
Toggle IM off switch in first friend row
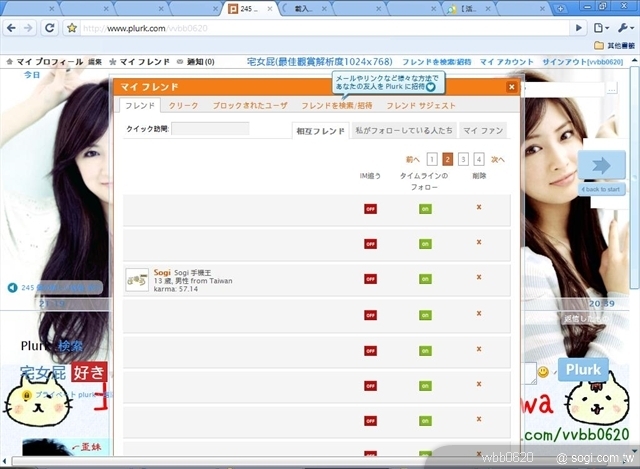tap(370, 209)
